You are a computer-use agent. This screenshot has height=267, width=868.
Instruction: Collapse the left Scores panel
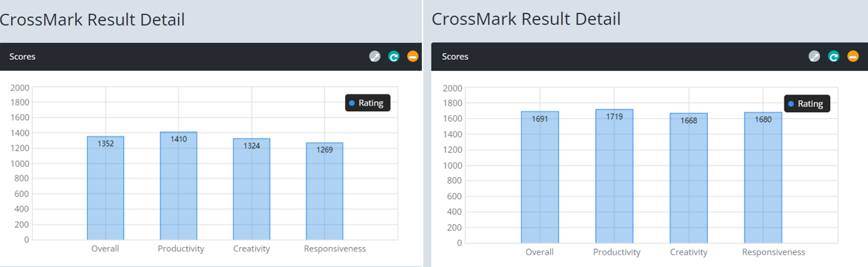412,56
